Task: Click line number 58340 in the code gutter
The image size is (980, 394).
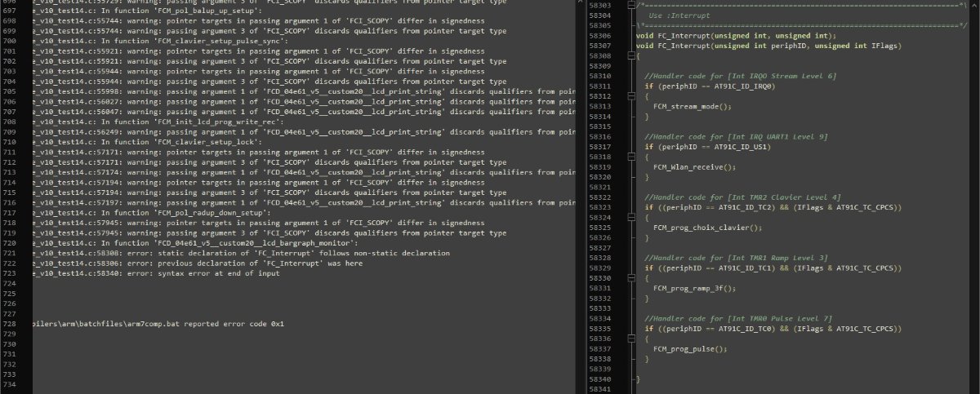Action: [x=599, y=378]
